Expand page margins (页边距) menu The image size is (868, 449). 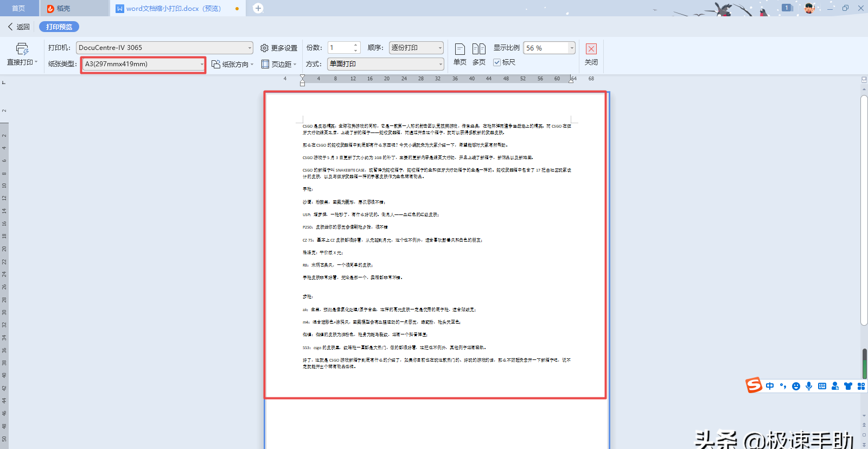[279, 64]
